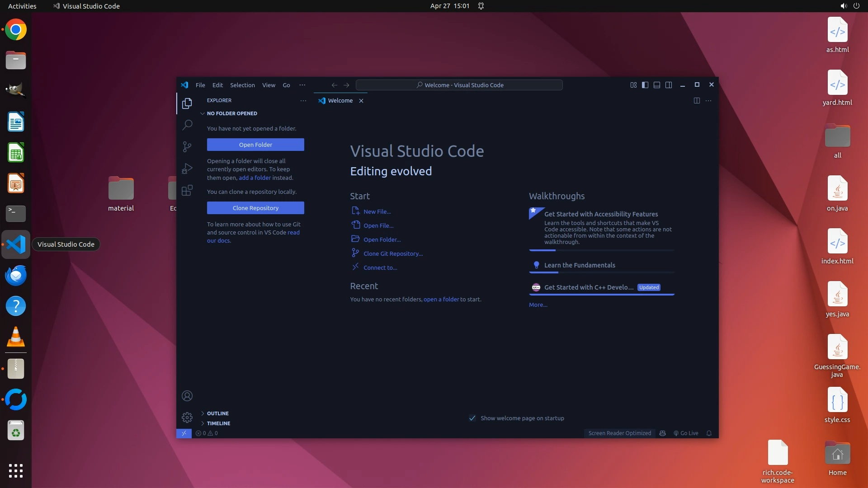Collapse the No Folder Opened section
868x488 pixels.
(x=231, y=113)
